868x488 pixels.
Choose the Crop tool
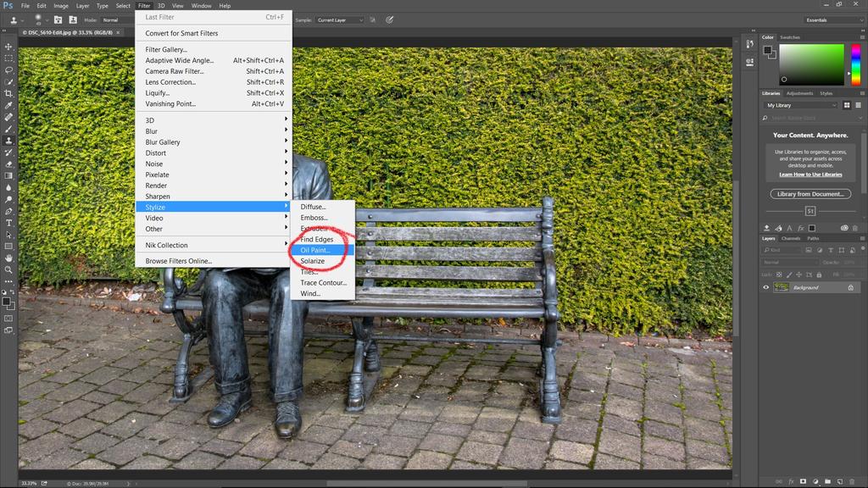click(x=8, y=93)
